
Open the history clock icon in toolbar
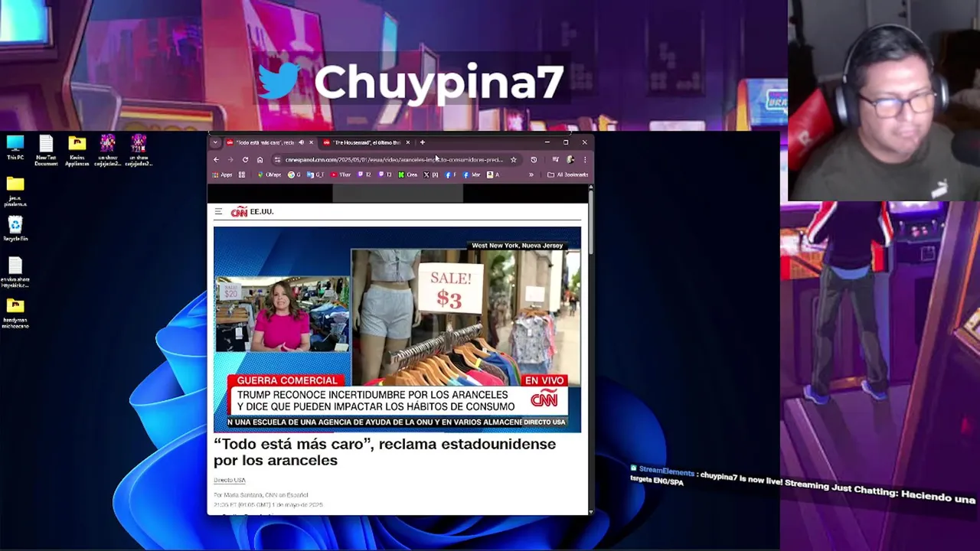534,160
